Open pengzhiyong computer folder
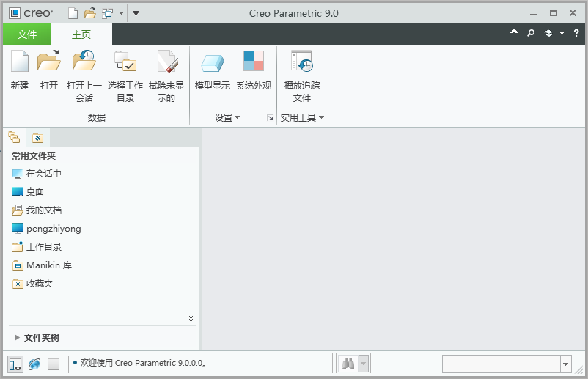The image size is (588, 379). (46, 228)
